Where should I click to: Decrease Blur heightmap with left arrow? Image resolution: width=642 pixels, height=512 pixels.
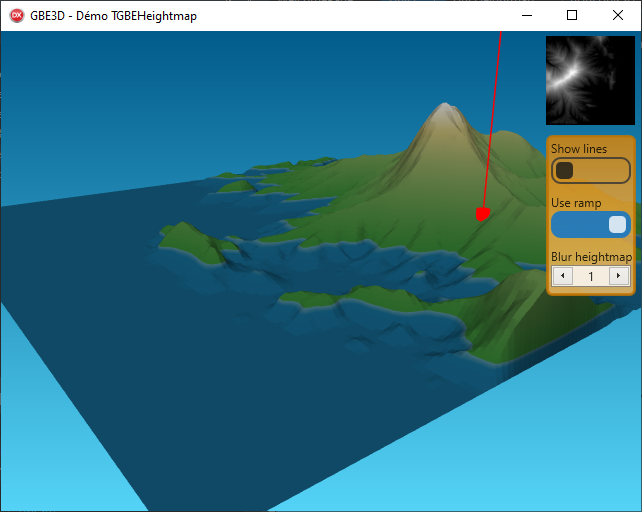(x=563, y=276)
